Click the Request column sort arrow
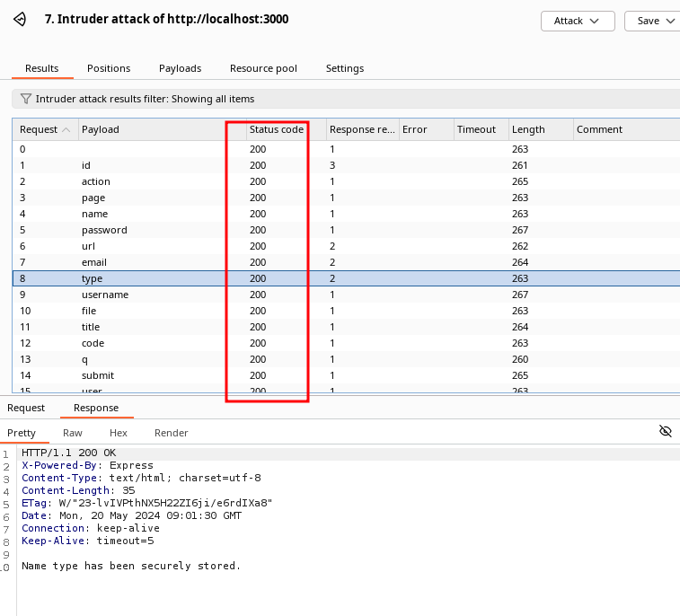Screen dimensions: 680x616 point(66,129)
